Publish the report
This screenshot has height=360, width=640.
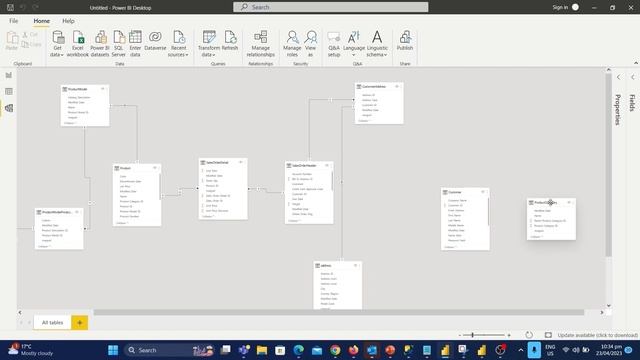tap(405, 41)
